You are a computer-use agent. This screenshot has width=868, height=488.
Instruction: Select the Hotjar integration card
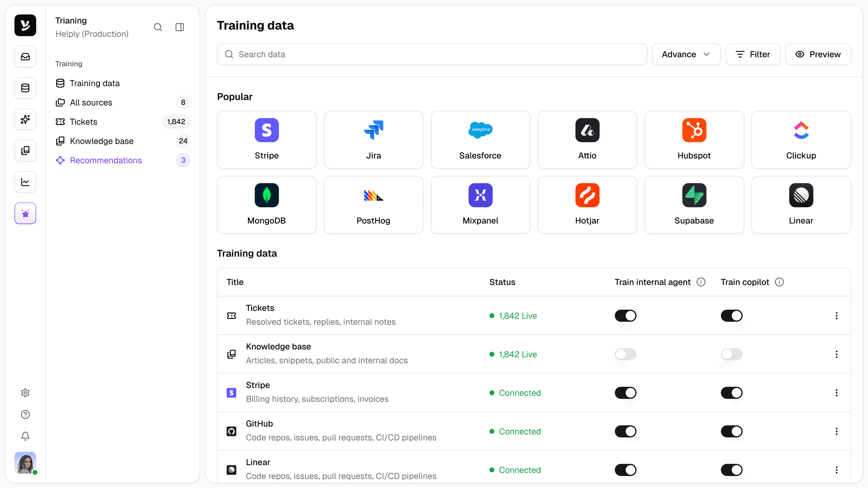pos(587,205)
